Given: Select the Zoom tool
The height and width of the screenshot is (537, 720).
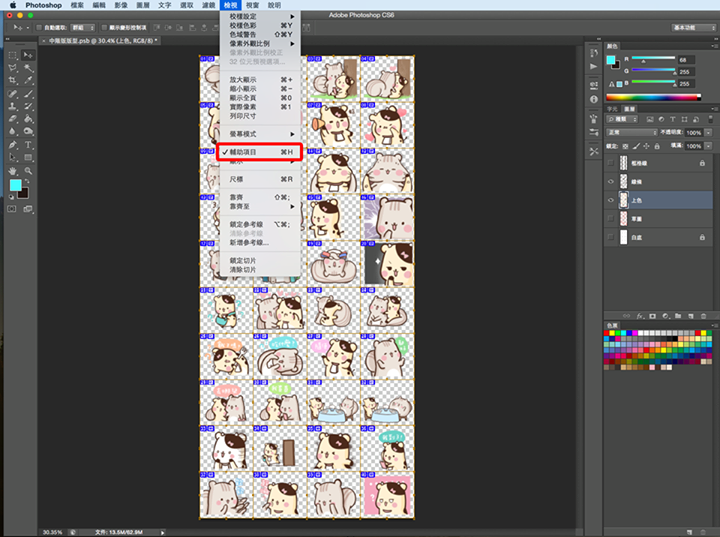Looking at the screenshot, I should tap(28, 171).
